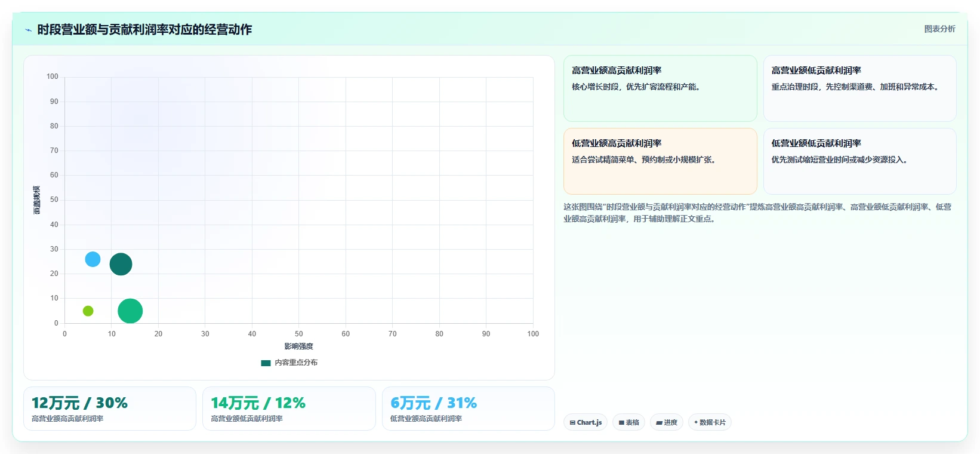This screenshot has height=454, width=980.
Task: Click the 内容重点分布 legend label
Action: (296, 363)
